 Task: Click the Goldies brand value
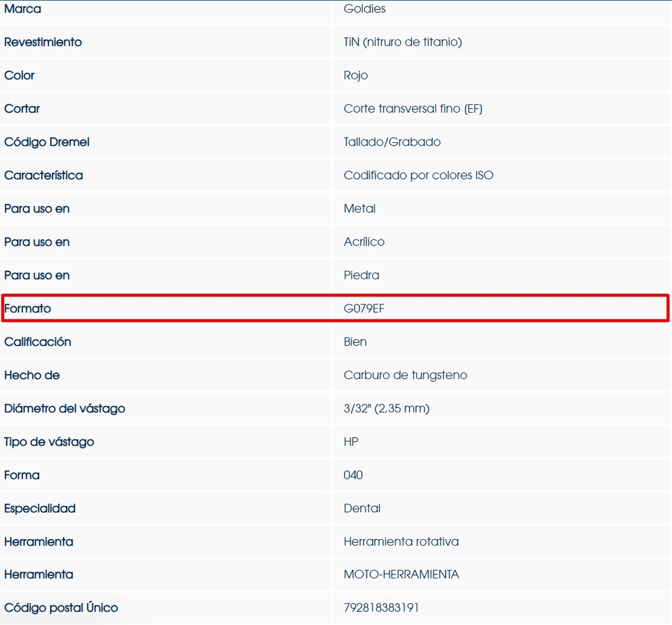[x=364, y=9]
